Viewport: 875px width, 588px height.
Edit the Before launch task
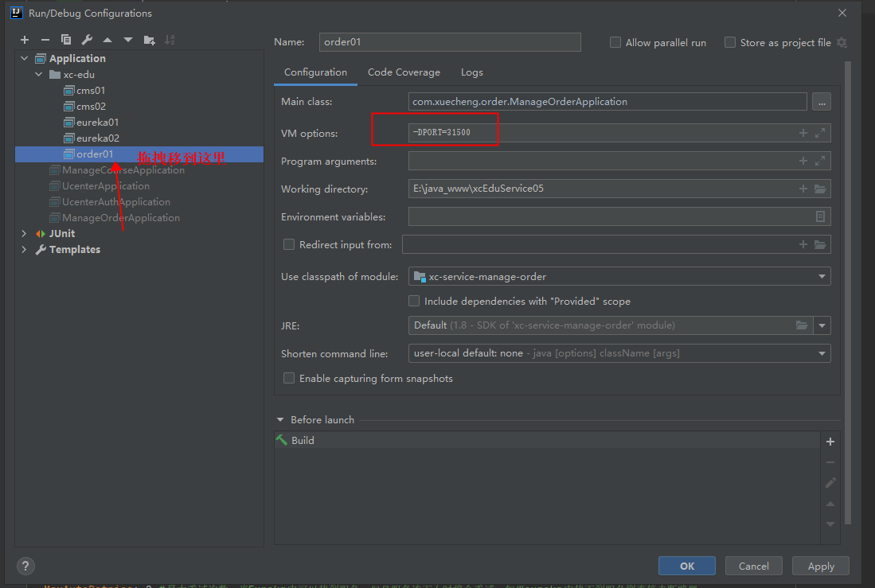(830, 482)
